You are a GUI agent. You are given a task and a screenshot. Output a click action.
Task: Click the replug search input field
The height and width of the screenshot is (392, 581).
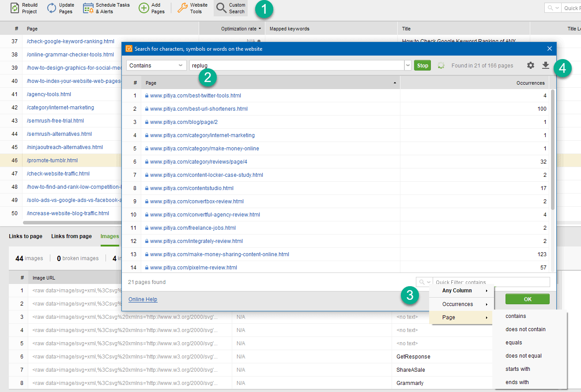297,65
